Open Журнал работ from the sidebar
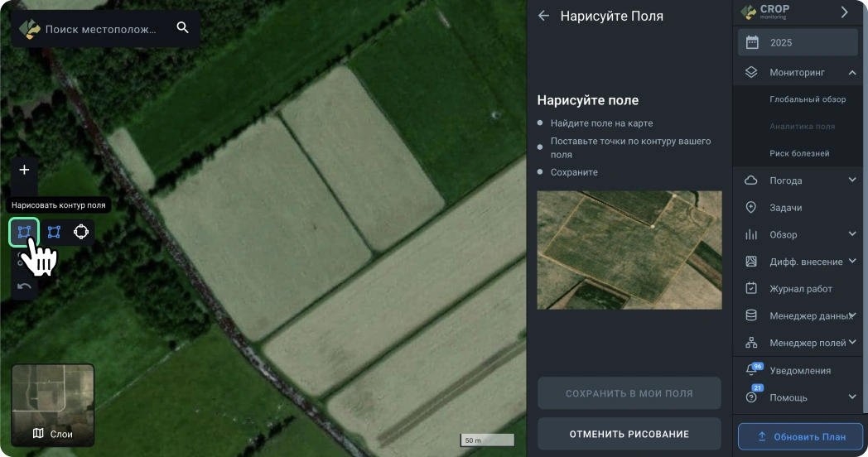 800,289
